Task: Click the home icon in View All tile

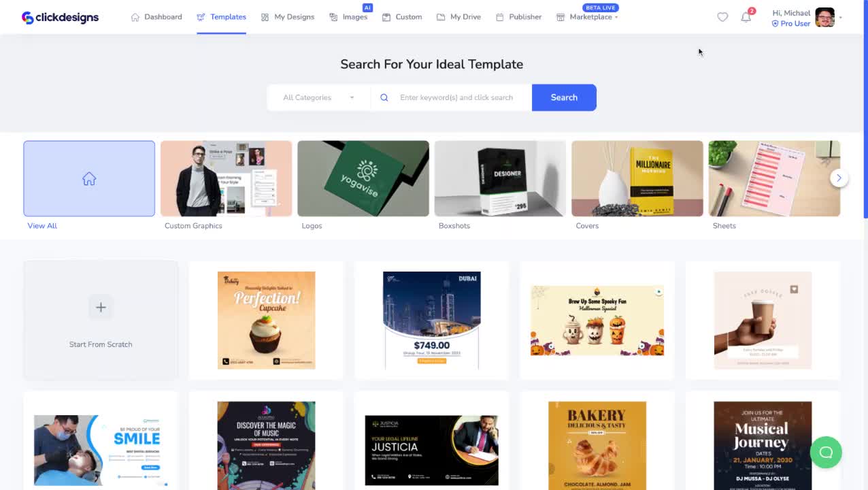Action: click(x=89, y=179)
